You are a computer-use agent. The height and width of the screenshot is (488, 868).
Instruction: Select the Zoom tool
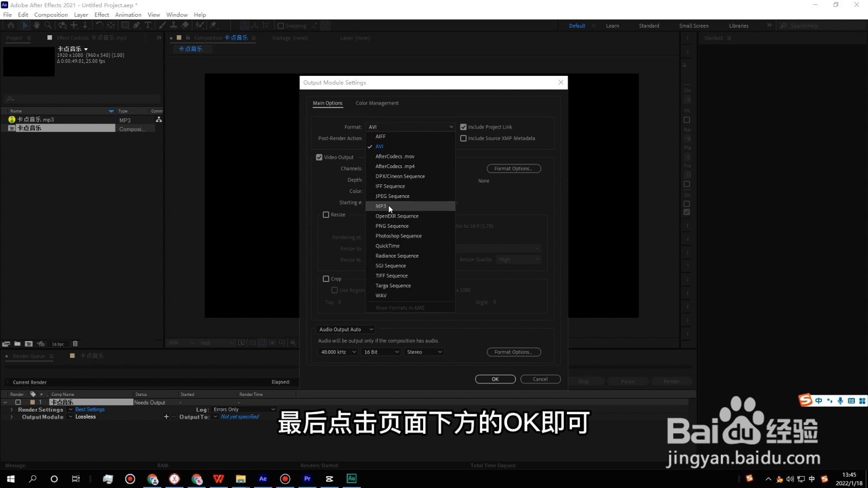coord(48,25)
